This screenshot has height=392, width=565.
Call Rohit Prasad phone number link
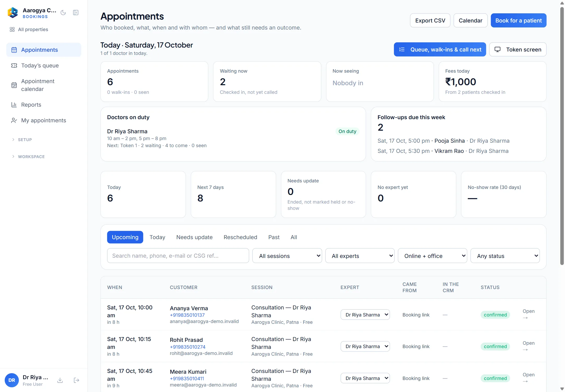click(188, 347)
